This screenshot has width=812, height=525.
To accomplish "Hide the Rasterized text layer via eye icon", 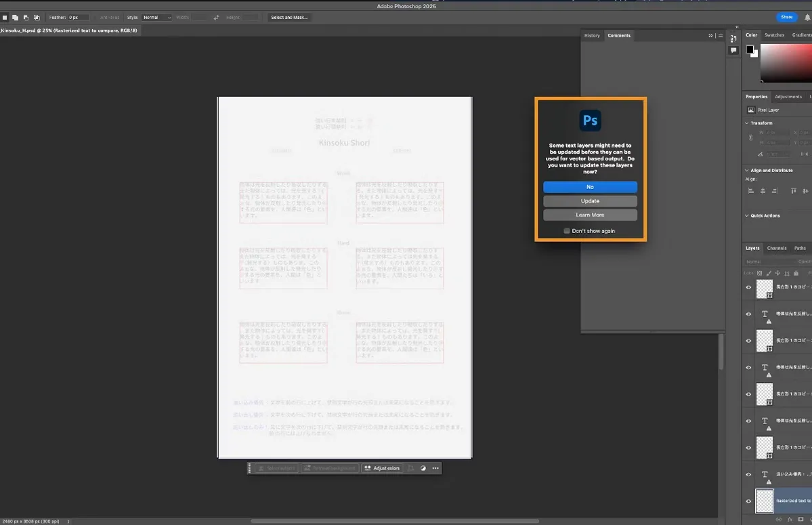I will pyautogui.click(x=748, y=501).
